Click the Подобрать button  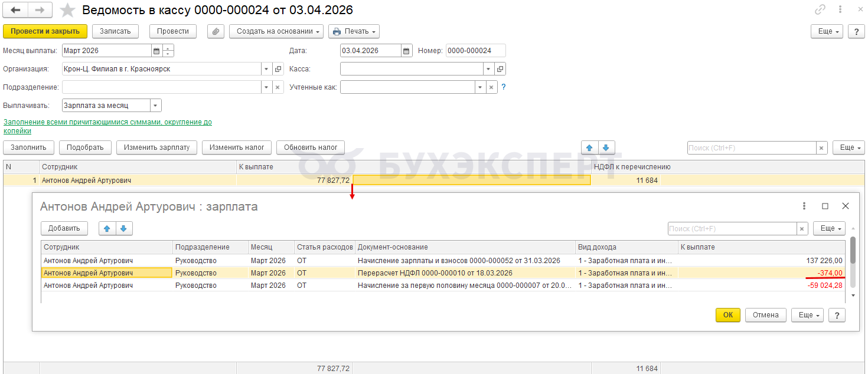pos(85,147)
